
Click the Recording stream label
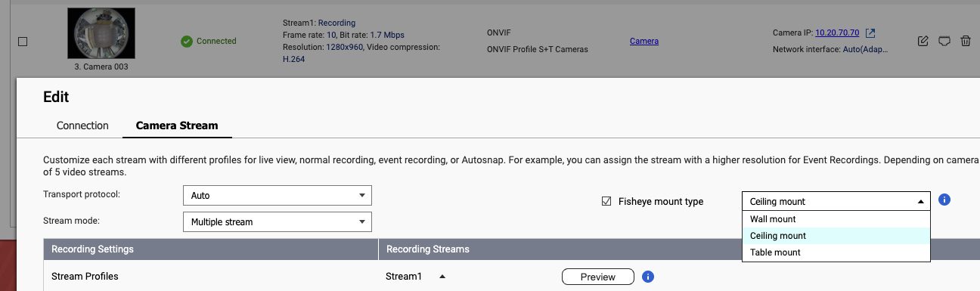336,23
